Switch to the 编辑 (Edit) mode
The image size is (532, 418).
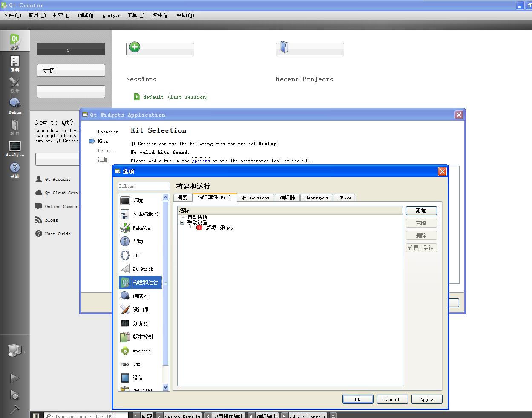tap(15, 63)
